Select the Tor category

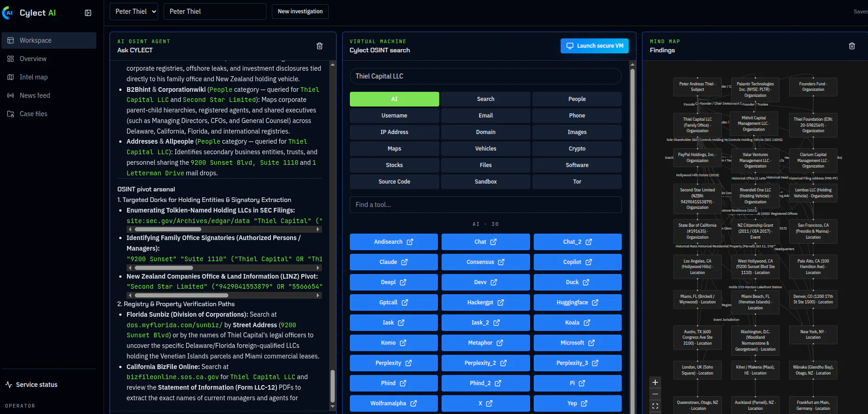[x=577, y=182]
